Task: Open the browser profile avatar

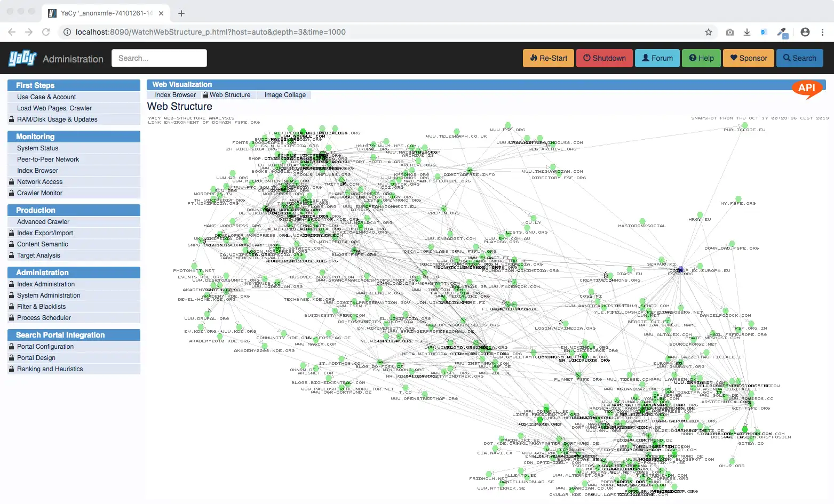Action: tap(805, 32)
